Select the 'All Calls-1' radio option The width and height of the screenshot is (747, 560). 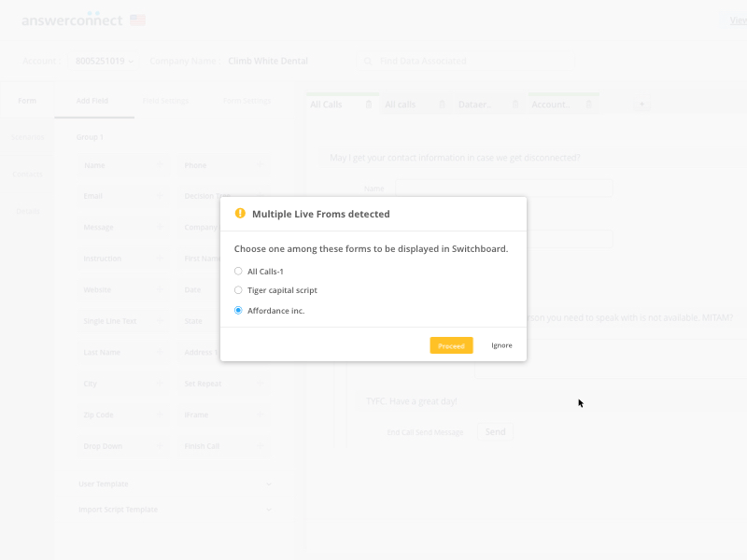pyautogui.click(x=238, y=271)
